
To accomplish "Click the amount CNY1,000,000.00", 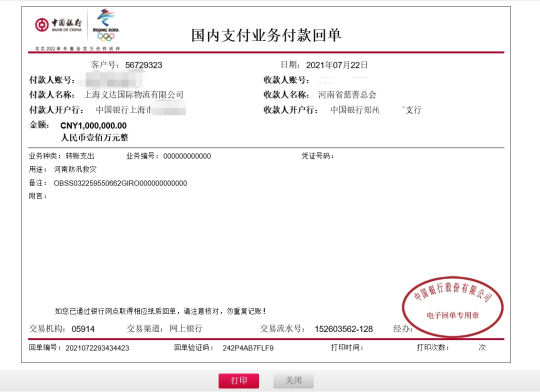I will (x=93, y=125).
